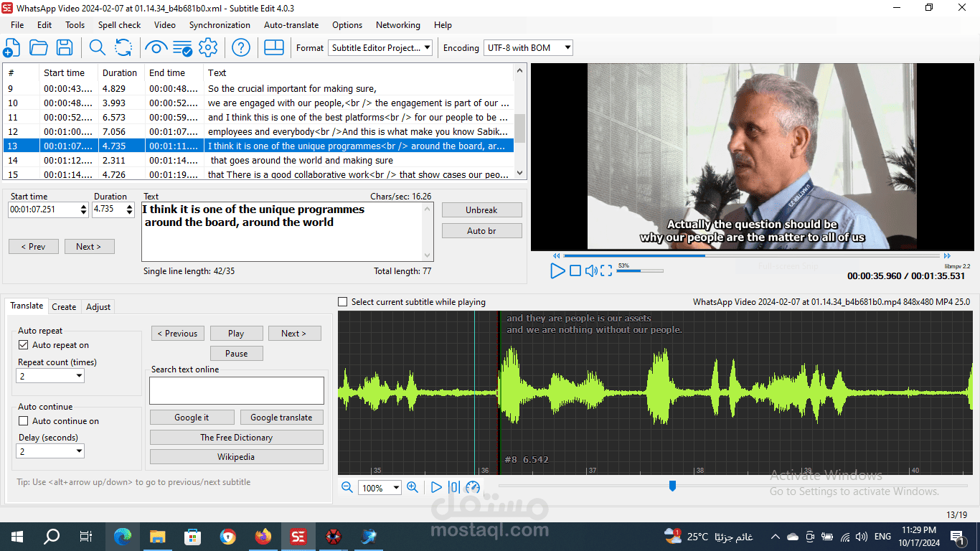Image resolution: width=980 pixels, height=551 pixels.
Task: Open the Synchronization menu
Action: (220, 24)
